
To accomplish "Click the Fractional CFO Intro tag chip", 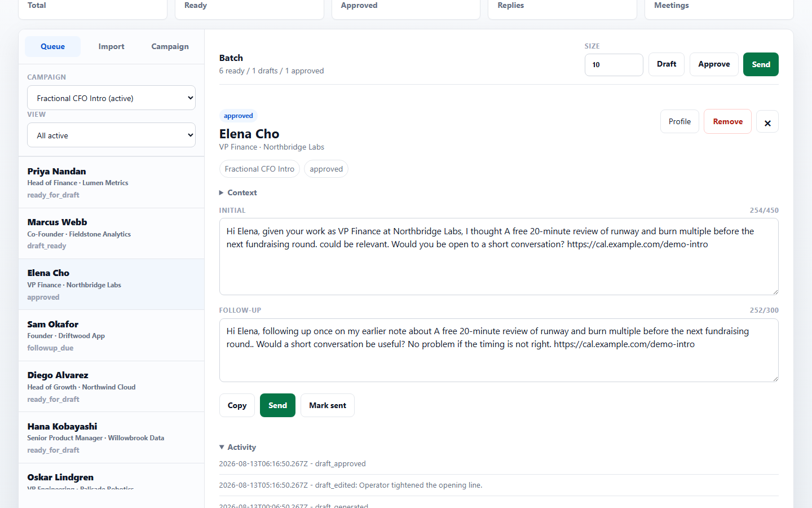I will pyautogui.click(x=259, y=169).
